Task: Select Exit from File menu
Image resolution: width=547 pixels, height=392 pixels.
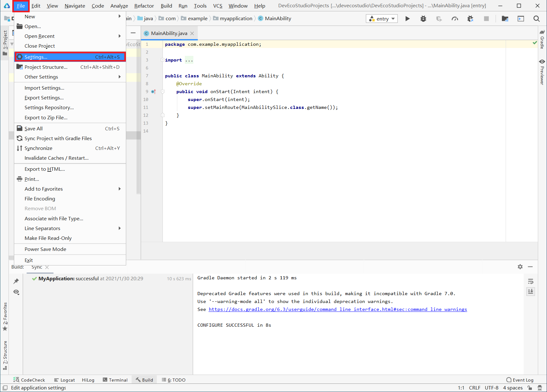Action: 70,260
